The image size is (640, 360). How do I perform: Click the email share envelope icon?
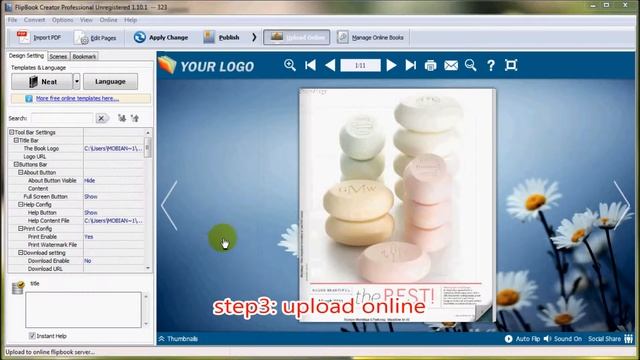[x=451, y=65]
